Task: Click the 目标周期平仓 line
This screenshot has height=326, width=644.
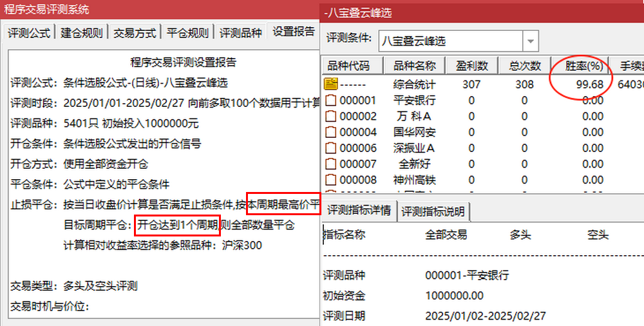Action: (179, 225)
